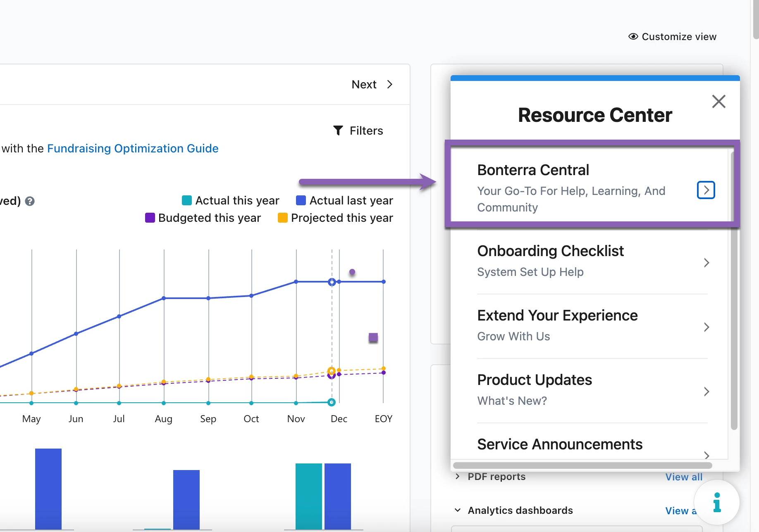
Task: Go to Next chart with arrow
Action: pos(372,84)
